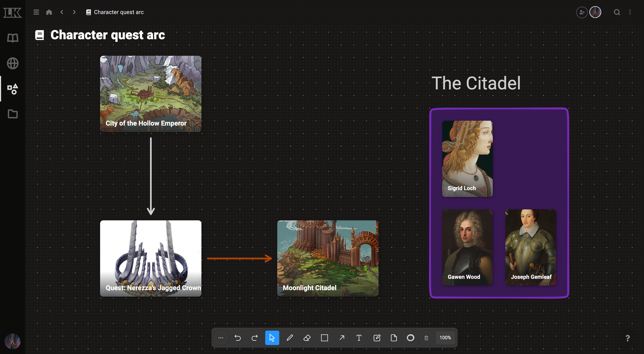This screenshot has height=354, width=644.
Task: Pick the Text tool
Action: (359, 338)
